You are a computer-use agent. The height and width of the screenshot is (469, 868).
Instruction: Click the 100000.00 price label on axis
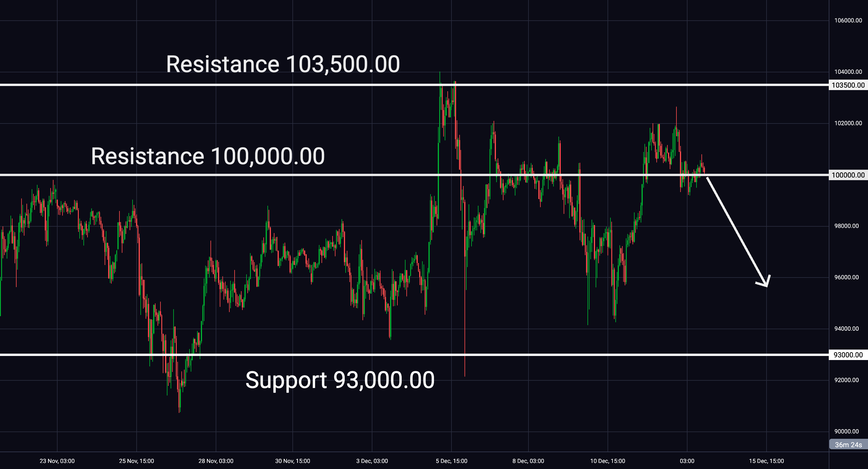[x=848, y=175]
